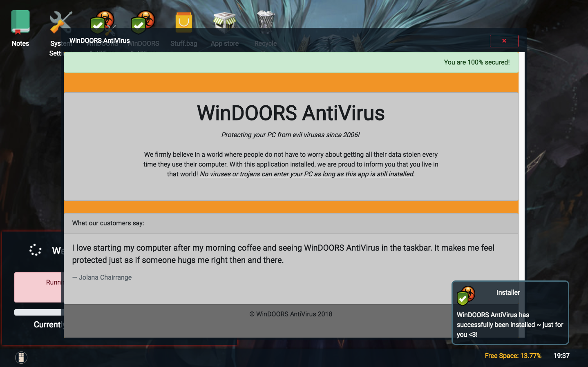Open the System Settings desktop icon
This screenshot has width=588, height=367.
click(x=61, y=23)
